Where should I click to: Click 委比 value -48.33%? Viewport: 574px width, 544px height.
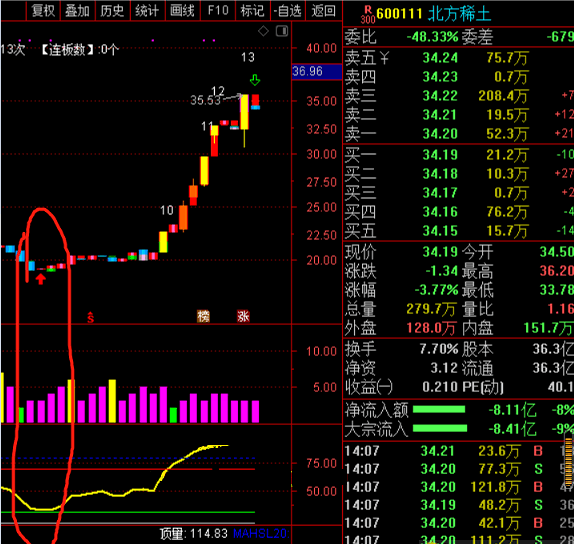(x=432, y=37)
